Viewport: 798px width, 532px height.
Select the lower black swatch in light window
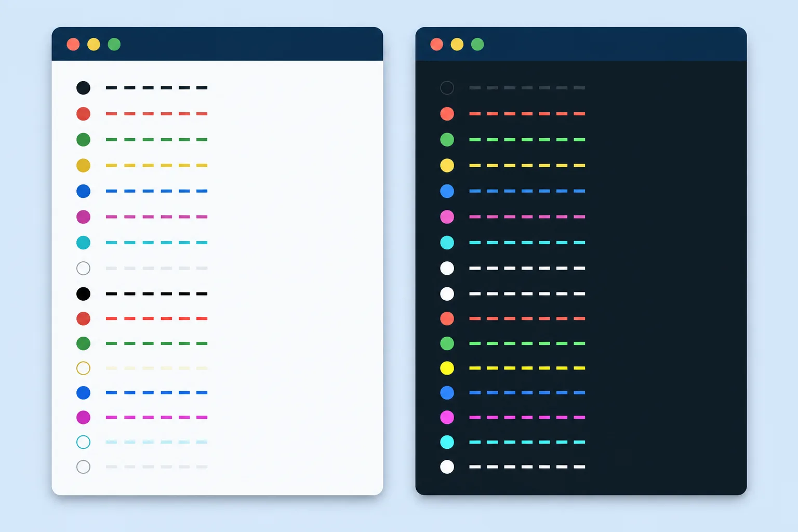83,294
